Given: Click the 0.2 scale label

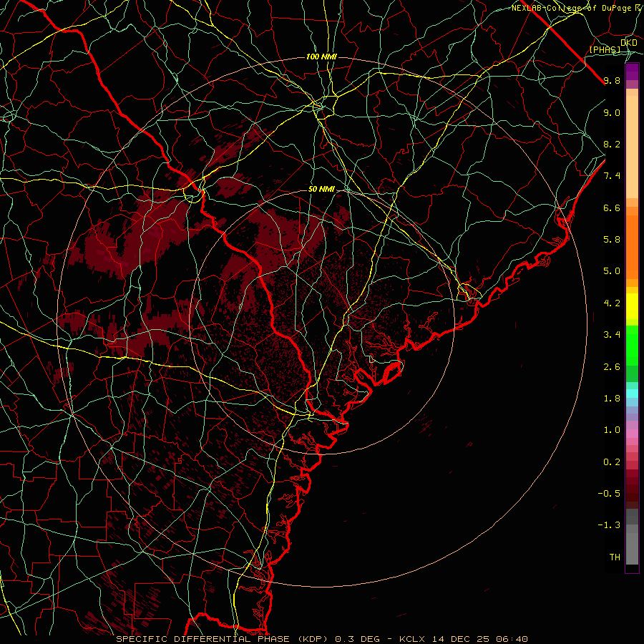Looking at the screenshot, I should (x=612, y=462).
